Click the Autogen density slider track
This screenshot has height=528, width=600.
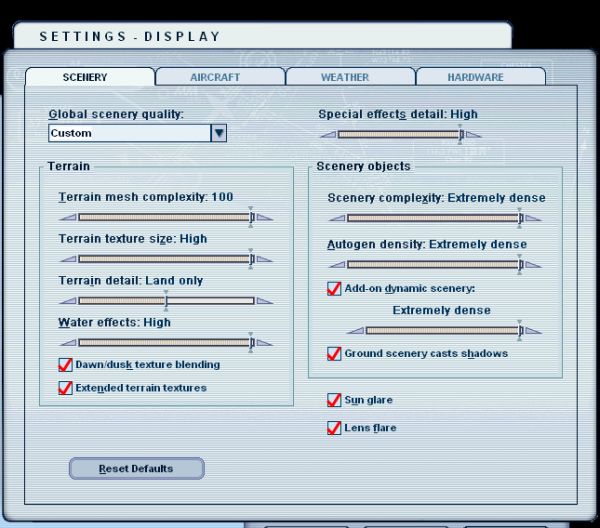(x=435, y=264)
